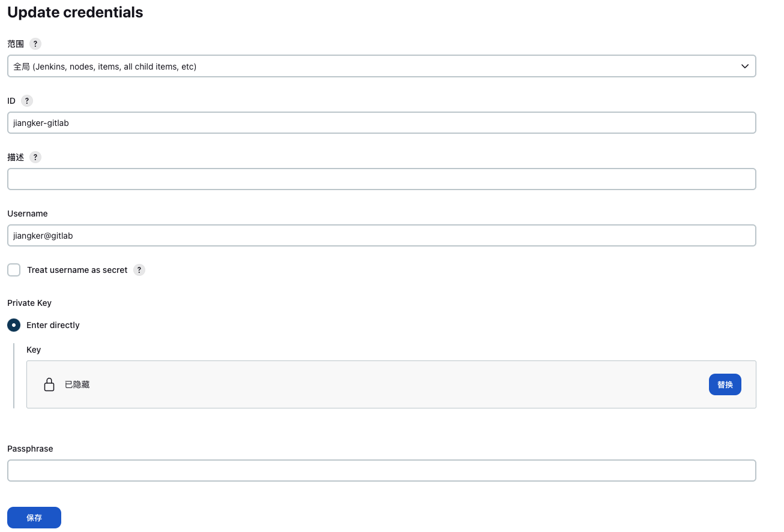Click the Update credentials heading
Viewport: 784px width, 532px height.
pyautogui.click(x=75, y=13)
